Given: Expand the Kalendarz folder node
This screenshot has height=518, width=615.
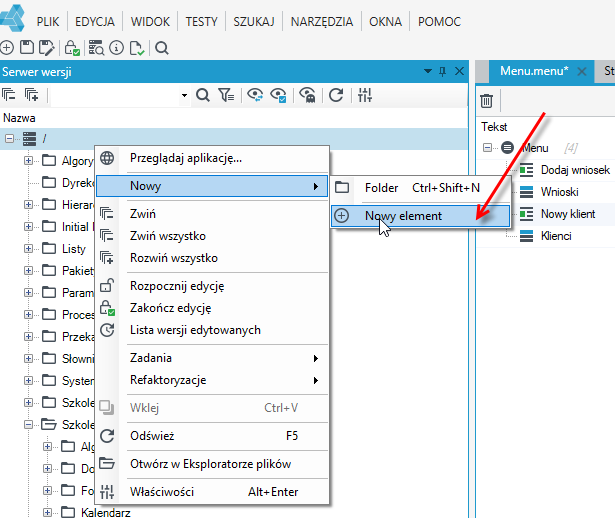Looking at the screenshot, I should point(47,512).
